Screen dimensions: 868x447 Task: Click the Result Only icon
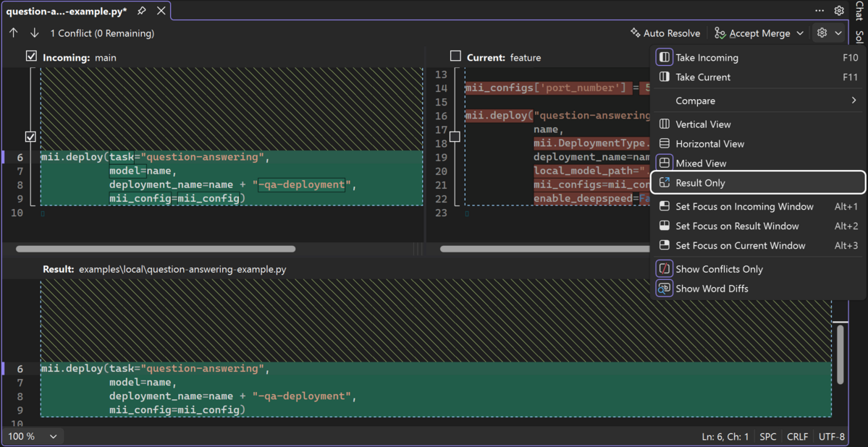[665, 182]
